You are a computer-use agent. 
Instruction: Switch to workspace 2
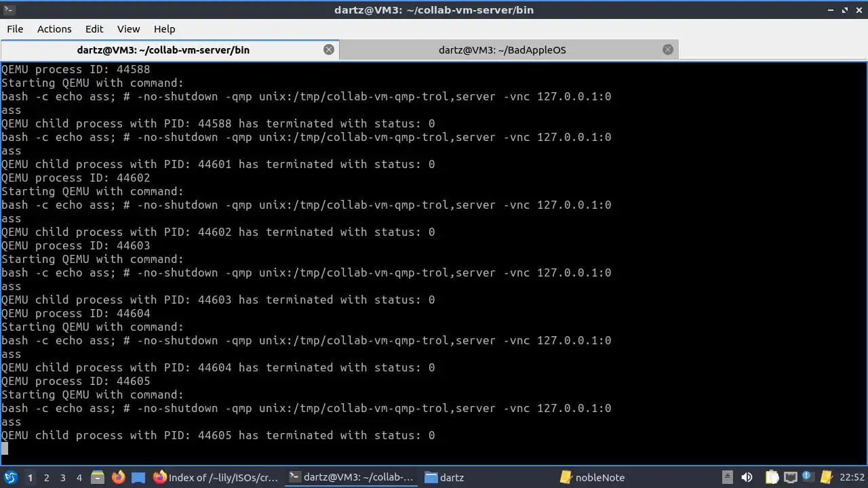(x=46, y=477)
